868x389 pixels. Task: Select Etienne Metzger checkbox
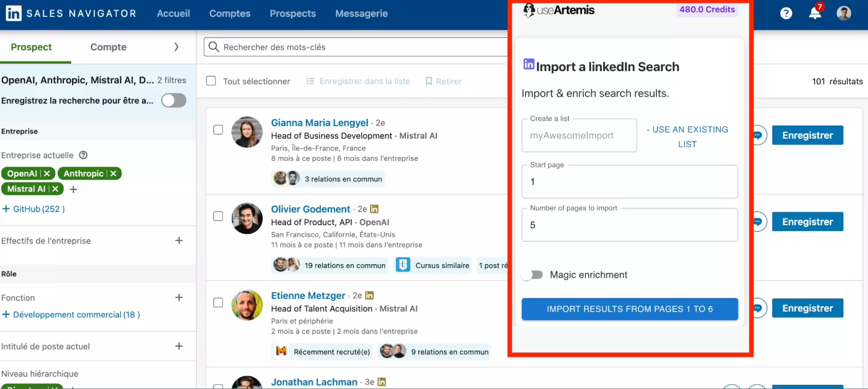[218, 302]
